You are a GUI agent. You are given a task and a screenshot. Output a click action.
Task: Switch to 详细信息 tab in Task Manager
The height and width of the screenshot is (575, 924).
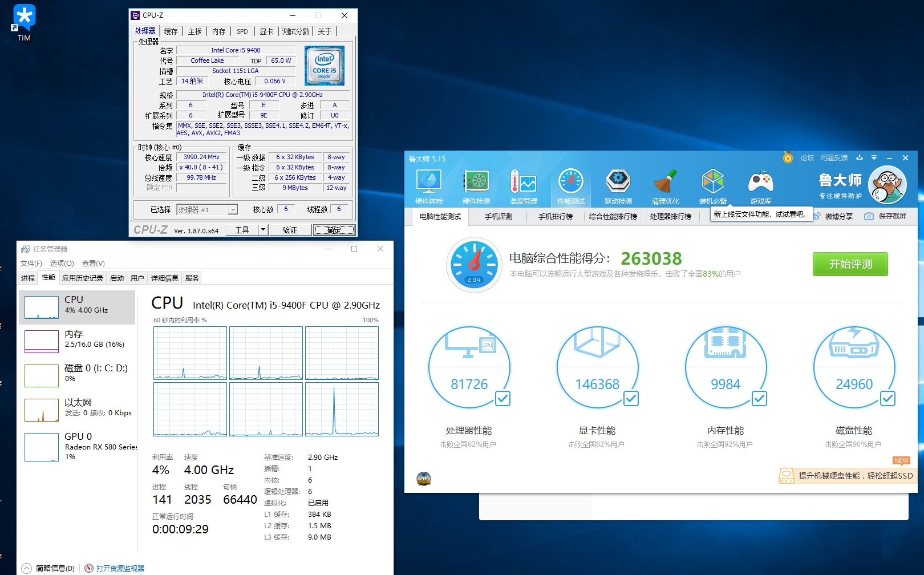[165, 278]
